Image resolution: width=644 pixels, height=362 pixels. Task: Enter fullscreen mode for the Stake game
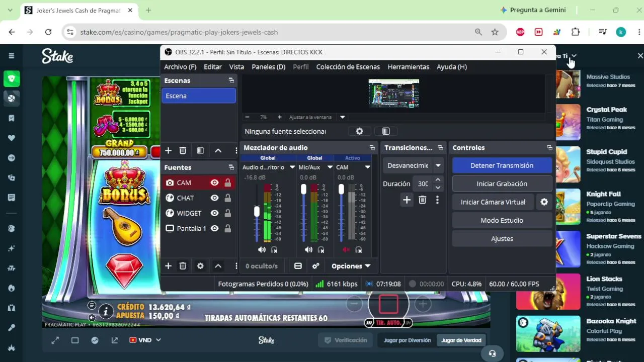point(55,340)
